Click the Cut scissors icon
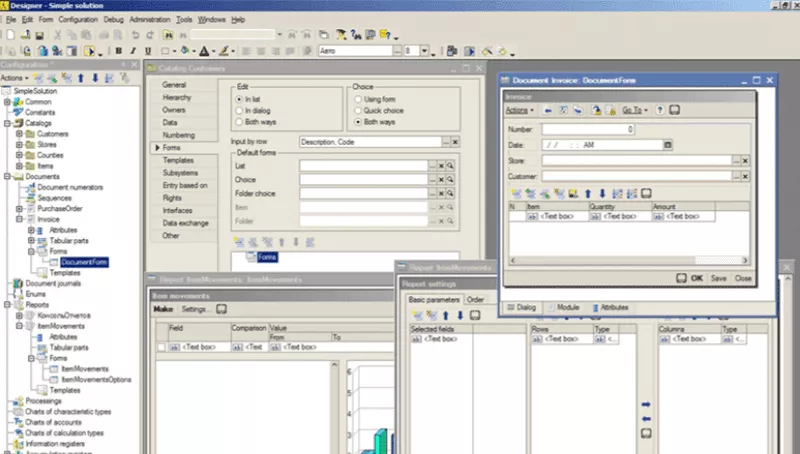 pyautogui.click(x=57, y=35)
